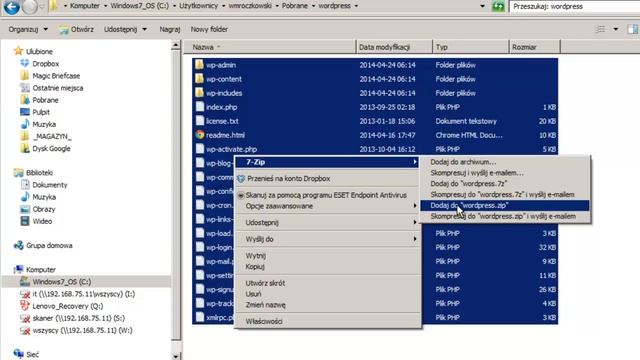Open Dysk Google in sidebar
This screenshot has height=360, width=640.
click(x=51, y=149)
